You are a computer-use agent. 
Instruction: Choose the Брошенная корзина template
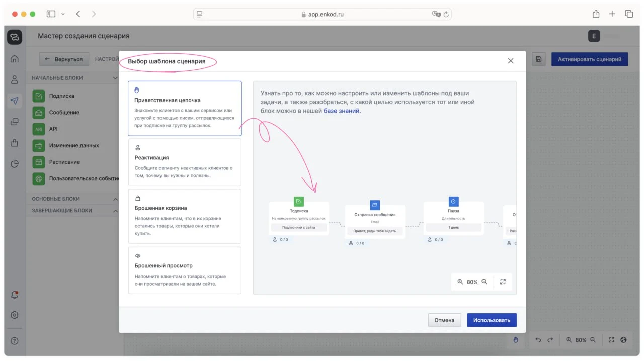pos(185,216)
